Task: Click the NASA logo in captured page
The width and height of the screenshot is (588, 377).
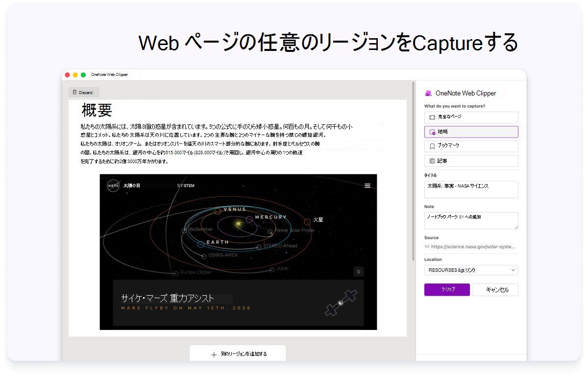Action: pyautogui.click(x=113, y=186)
